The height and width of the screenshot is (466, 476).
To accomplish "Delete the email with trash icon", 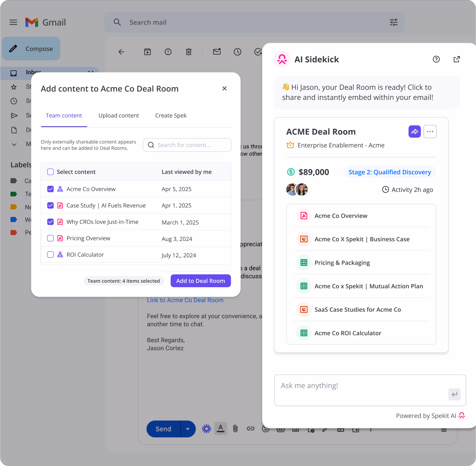I will [x=189, y=52].
